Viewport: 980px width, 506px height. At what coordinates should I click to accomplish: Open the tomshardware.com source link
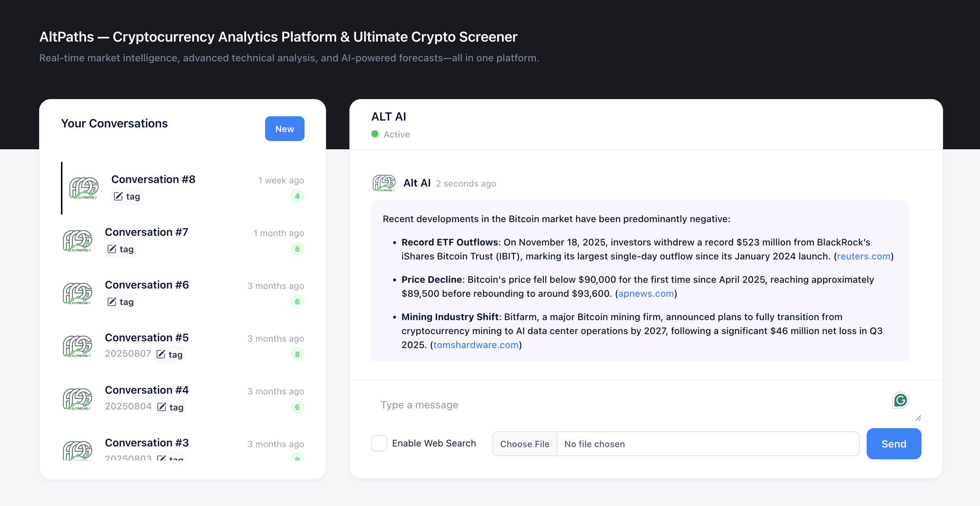476,345
